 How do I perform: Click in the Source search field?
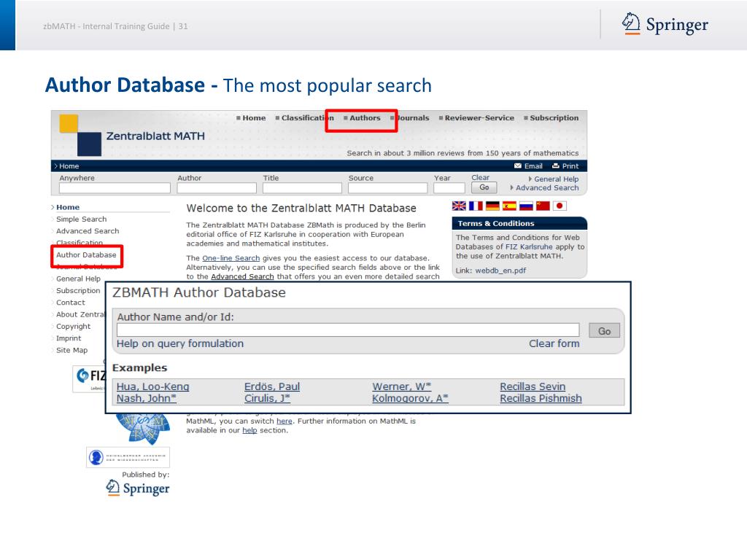pyautogui.click(x=388, y=188)
